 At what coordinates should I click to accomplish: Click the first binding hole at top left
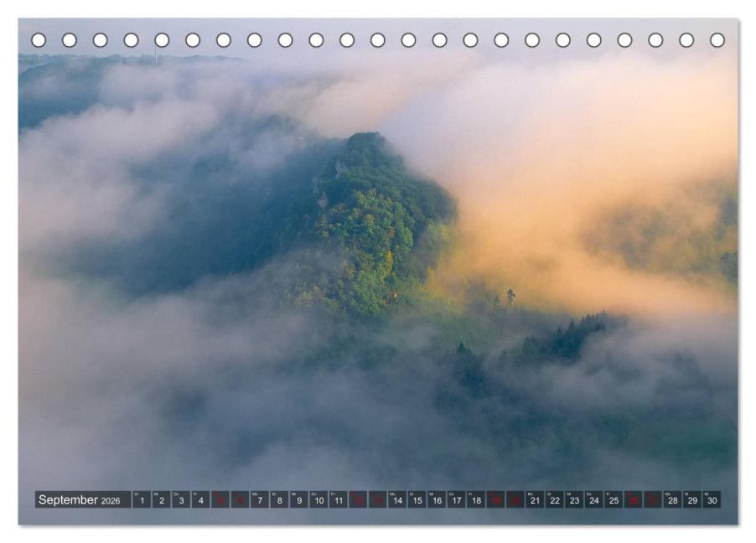tap(39, 40)
